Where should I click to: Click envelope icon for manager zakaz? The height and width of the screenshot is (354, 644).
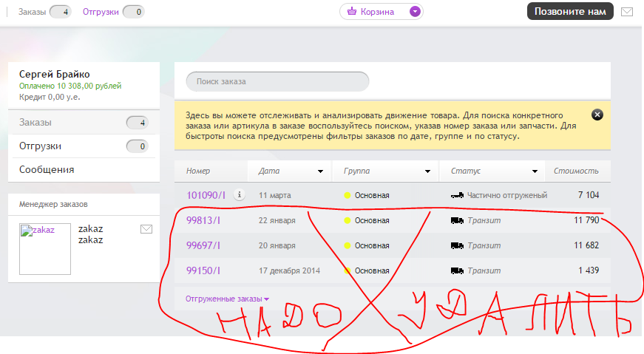pyautogui.click(x=146, y=229)
